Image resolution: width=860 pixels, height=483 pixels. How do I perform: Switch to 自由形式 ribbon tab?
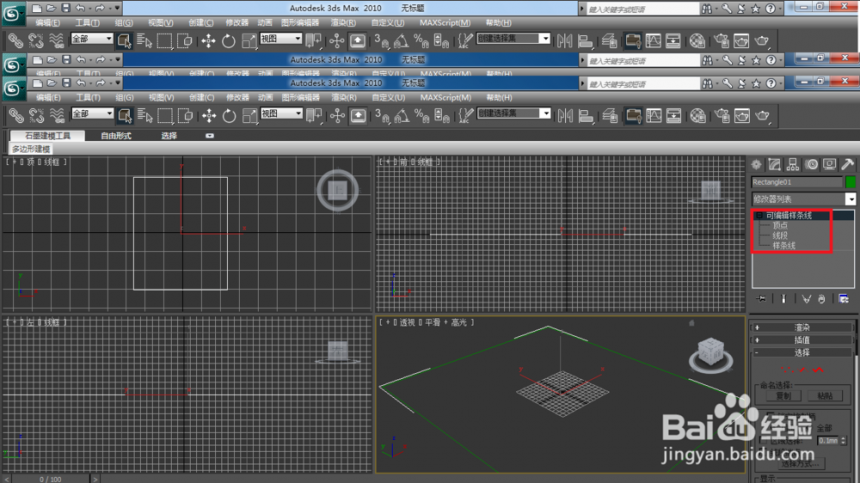(116, 135)
